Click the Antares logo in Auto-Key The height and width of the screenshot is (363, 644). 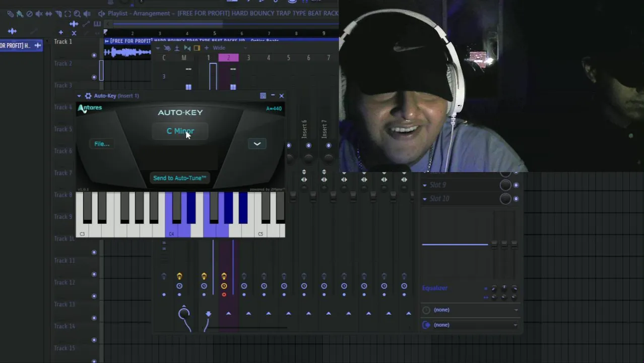tap(90, 108)
